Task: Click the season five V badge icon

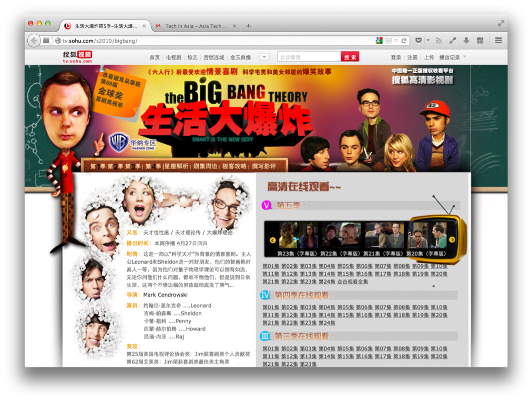Action: 267,205
